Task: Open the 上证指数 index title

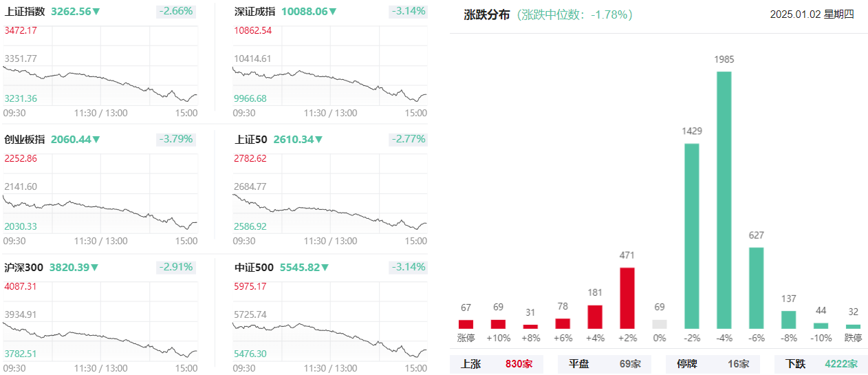Action: point(25,12)
